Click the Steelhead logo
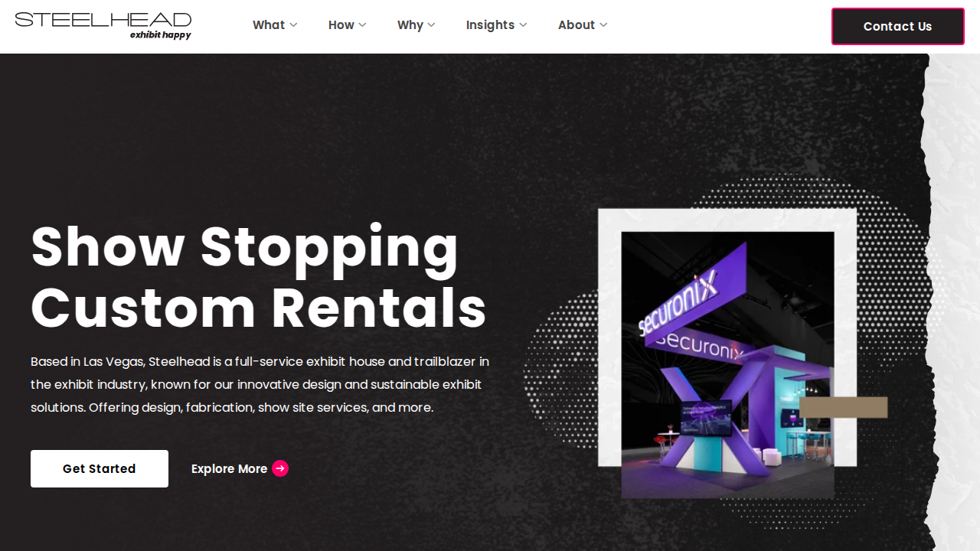 click(x=103, y=25)
